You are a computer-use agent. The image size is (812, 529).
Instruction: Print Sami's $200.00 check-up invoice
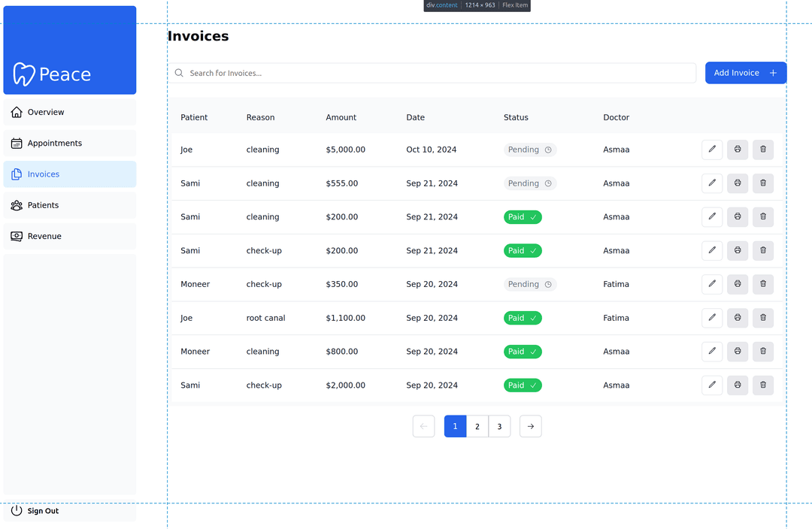738,250
